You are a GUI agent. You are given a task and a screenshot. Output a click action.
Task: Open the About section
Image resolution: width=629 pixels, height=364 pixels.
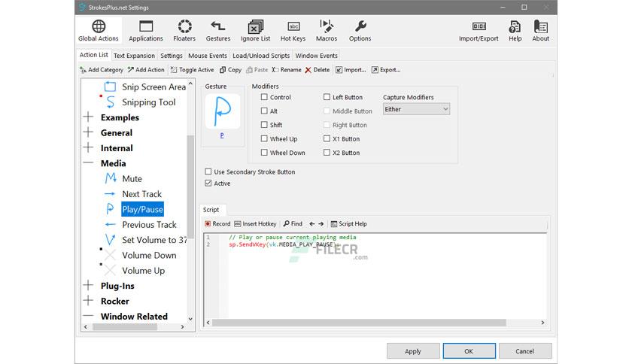tap(540, 31)
